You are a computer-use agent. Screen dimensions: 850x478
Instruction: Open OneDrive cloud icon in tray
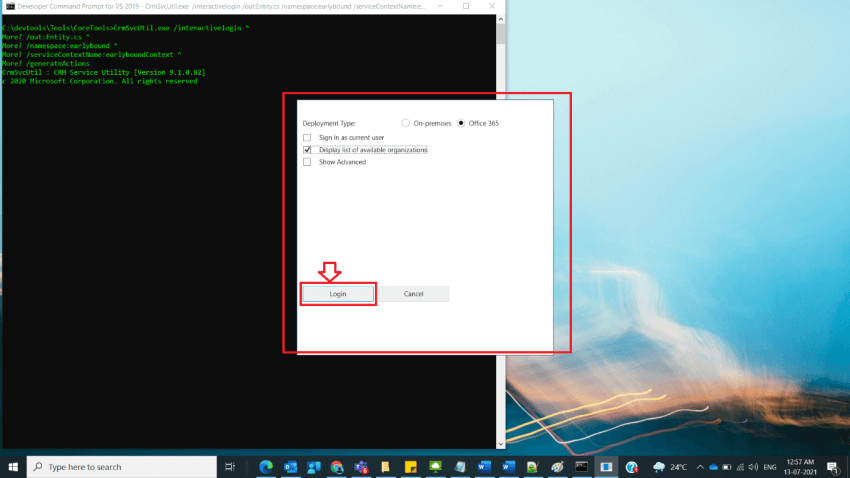coord(713,467)
